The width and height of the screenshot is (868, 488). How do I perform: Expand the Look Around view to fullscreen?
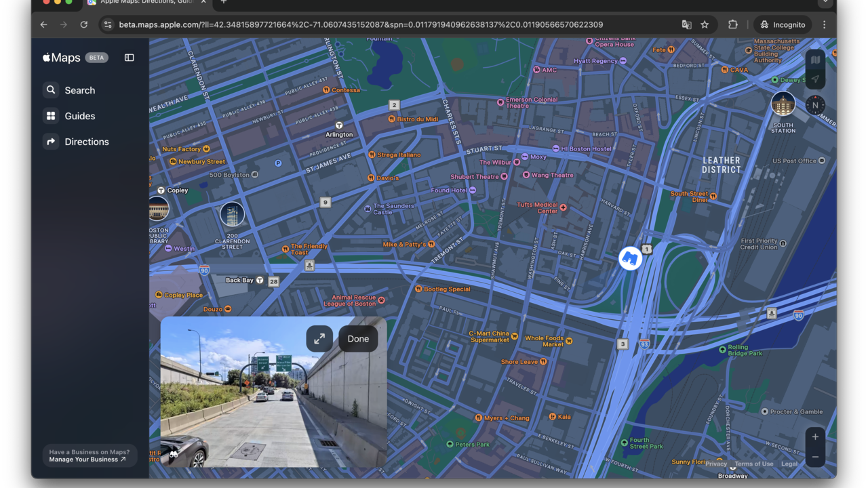319,339
